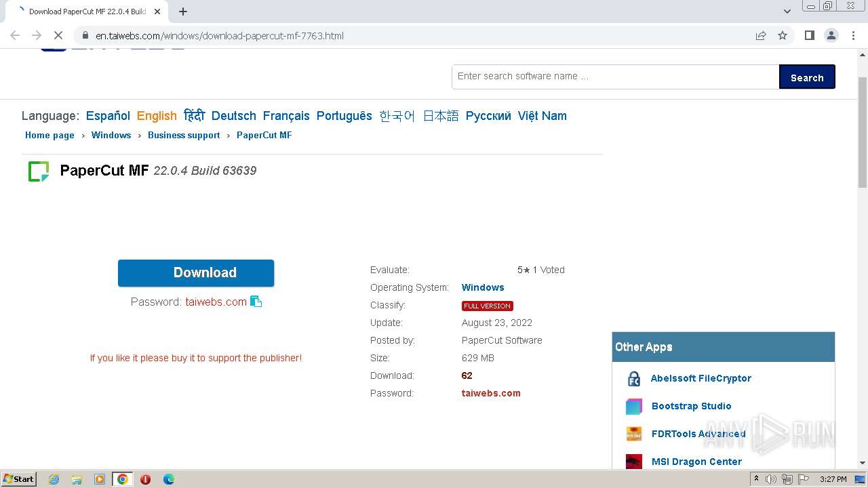The height and width of the screenshot is (488, 868).
Task: Open the Abelssoft FileCryptor app icon
Action: (634, 379)
